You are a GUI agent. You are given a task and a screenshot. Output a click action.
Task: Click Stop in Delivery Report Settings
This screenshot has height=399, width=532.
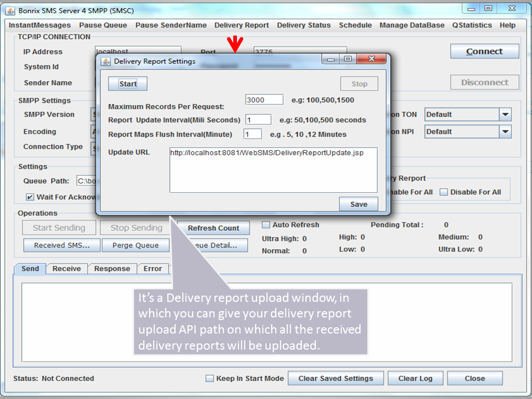tap(360, 84)
